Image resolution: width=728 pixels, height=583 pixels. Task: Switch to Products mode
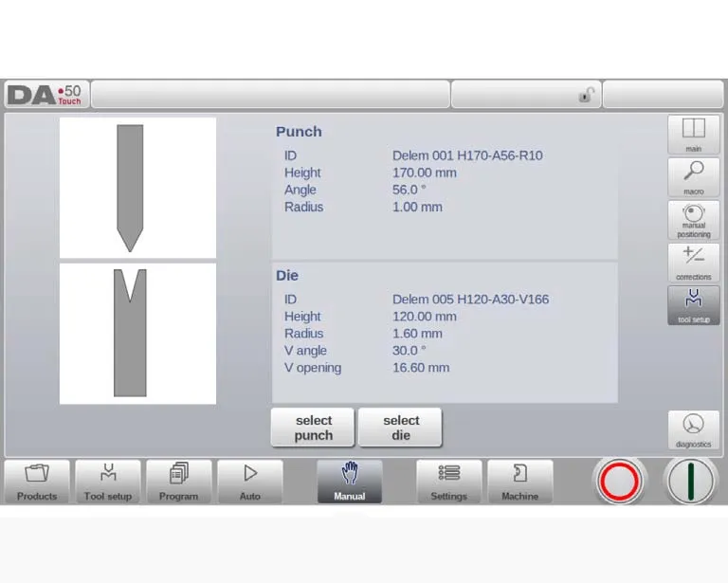(x=37, y=482)
